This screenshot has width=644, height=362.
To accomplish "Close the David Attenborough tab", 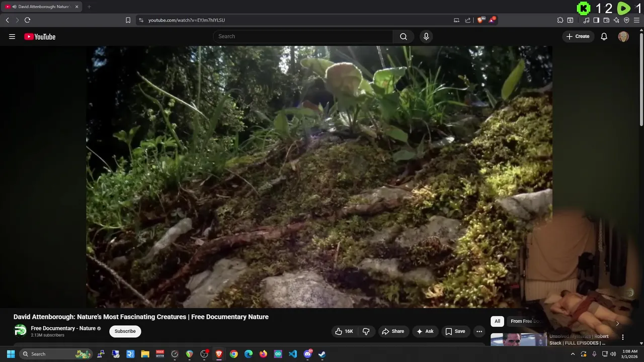I will click(77, 7).
